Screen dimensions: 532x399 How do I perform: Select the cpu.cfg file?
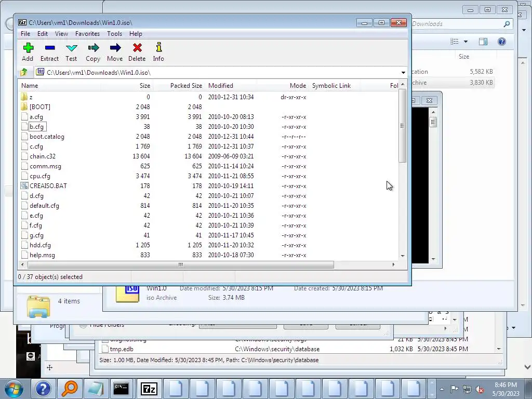[40, 176]
